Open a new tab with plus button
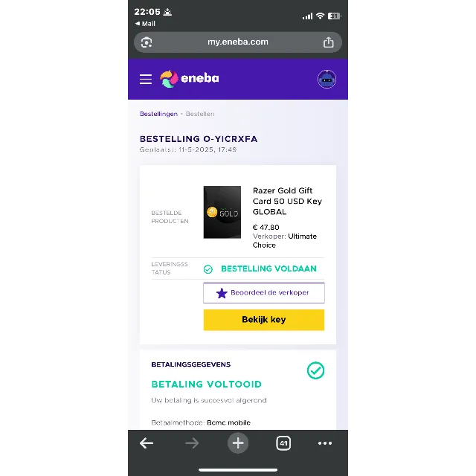This screenshot has height=476, width=476. (x=238, y=443)
